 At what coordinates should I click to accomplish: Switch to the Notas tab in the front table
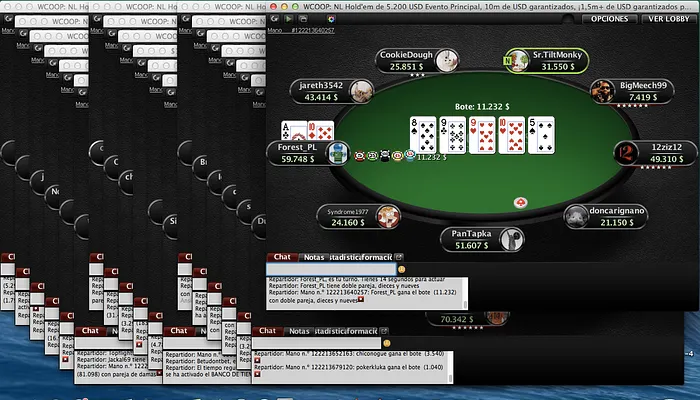(x=313, y=257)
